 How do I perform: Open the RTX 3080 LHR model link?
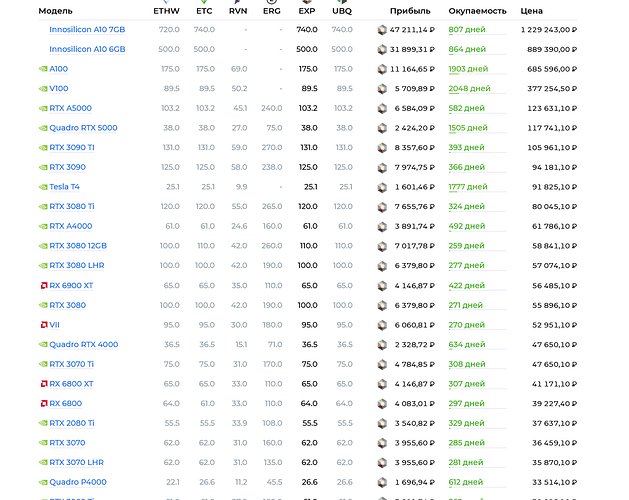(77, 266)
